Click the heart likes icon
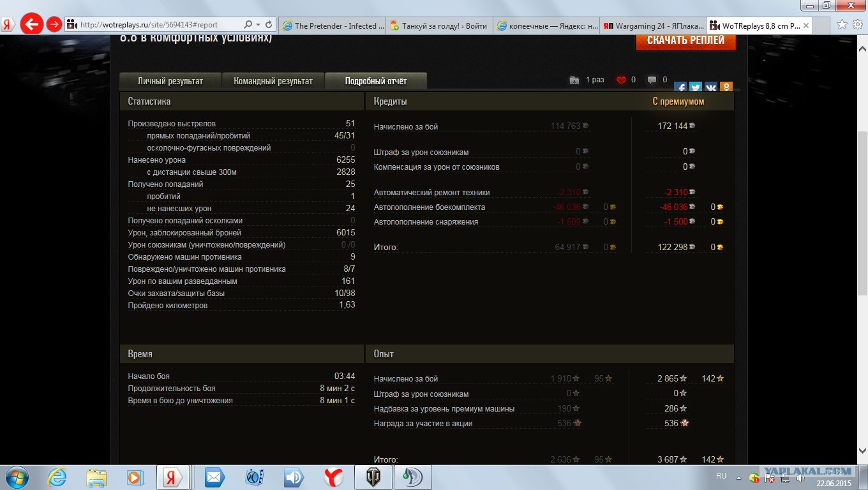Screen dimensions: 868x490 click(621, 80)
